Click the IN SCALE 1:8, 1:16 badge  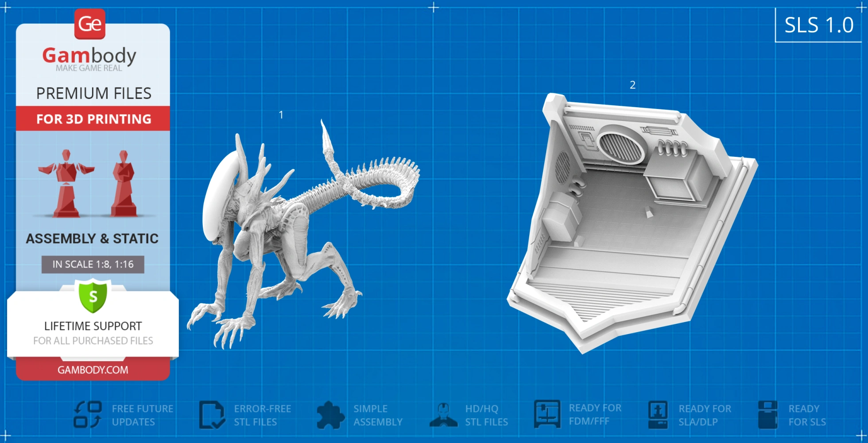point(93,264)
